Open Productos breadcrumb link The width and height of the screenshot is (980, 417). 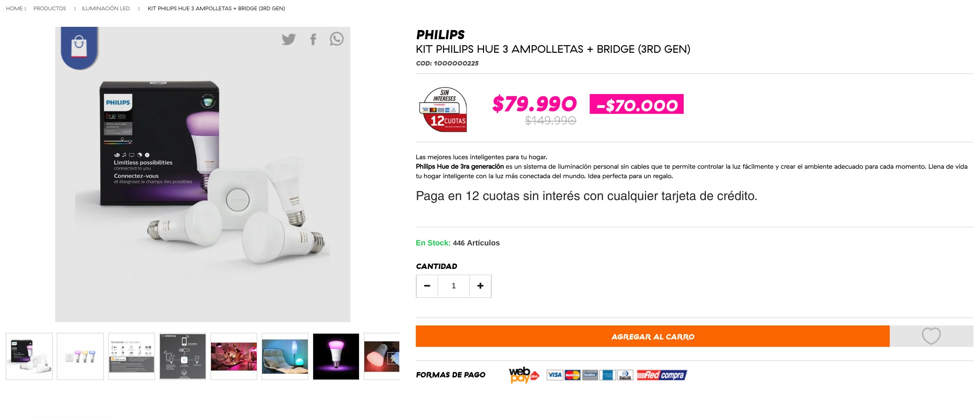49,8
